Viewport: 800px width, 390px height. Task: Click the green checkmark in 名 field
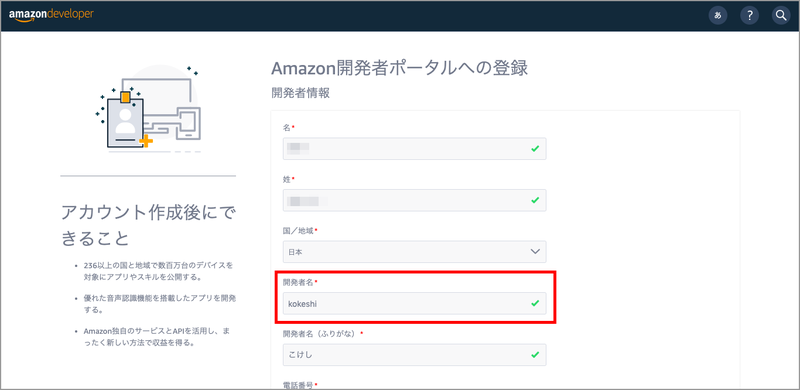click(x=535, y=149)
